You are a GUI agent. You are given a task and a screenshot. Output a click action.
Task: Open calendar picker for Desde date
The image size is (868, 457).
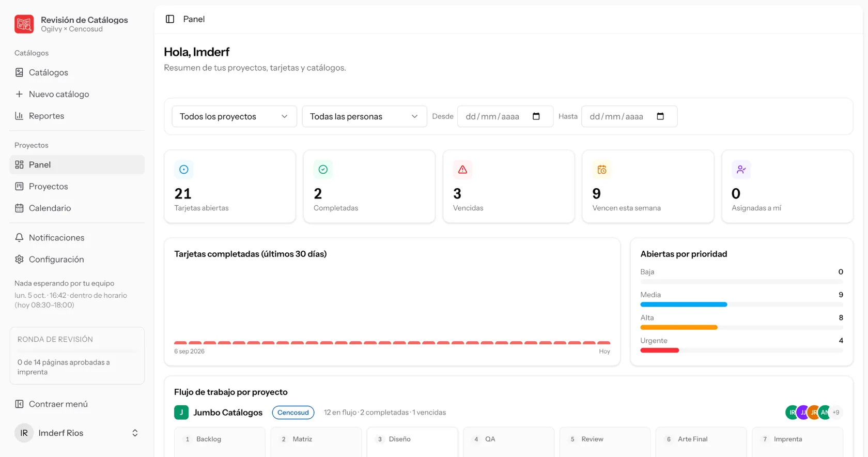536,116
